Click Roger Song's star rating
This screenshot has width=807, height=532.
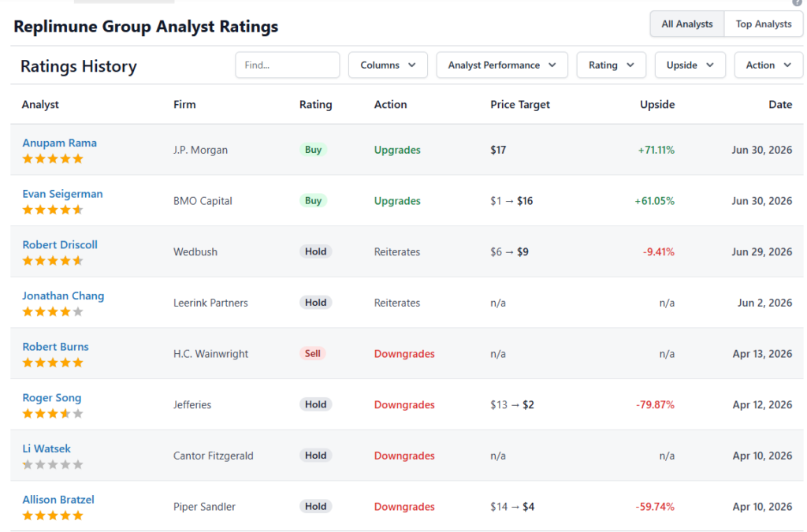coord(53,414)
